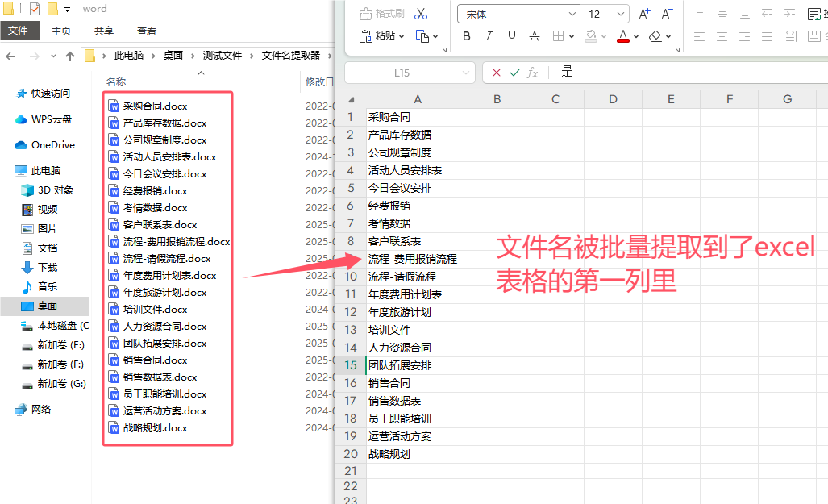Open the font name dropdown showing 宋体
This screenshot has width=828, height=504.
point(572,14)
